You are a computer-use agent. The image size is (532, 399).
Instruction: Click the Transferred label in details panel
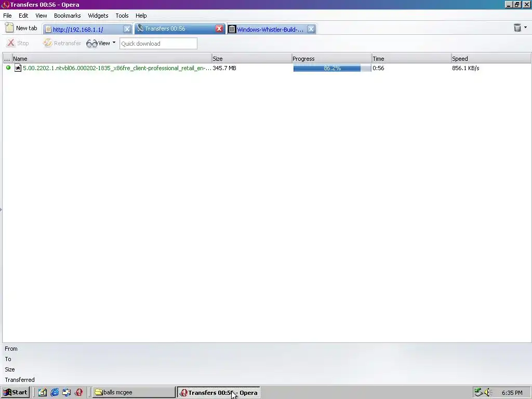point(20,380)
